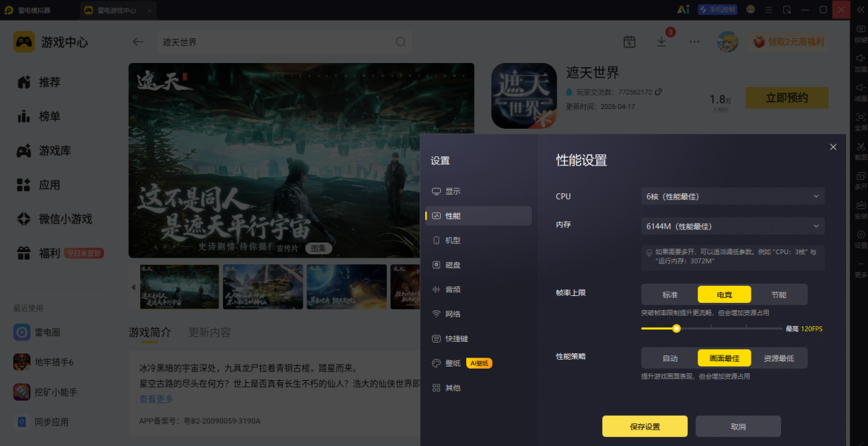Click 保存设置 to save settings
The width and height of the screenshot is (868, 446).
tap(645, 426)
